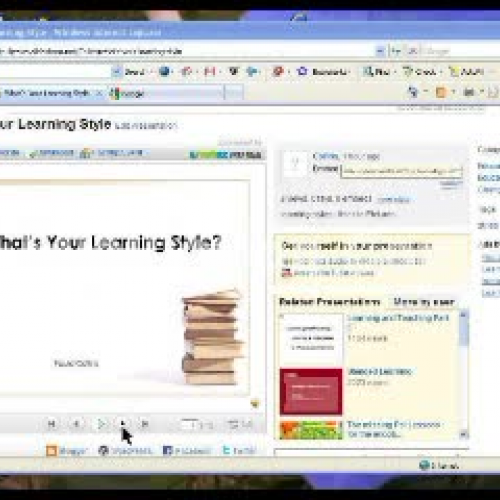500x500 pixels.
Task: Click the browser address bar
Action: point(187,51)
